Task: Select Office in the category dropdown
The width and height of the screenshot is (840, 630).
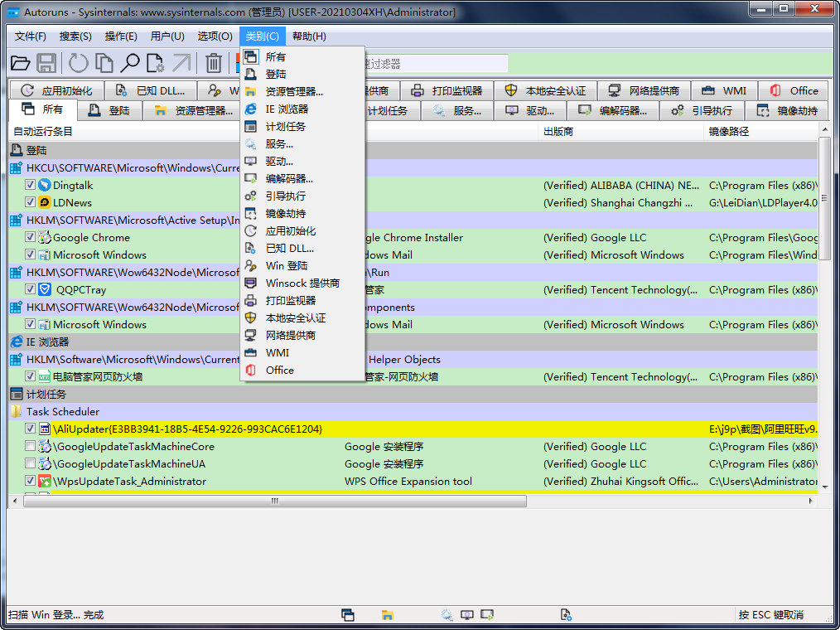Action: point(302,370)
